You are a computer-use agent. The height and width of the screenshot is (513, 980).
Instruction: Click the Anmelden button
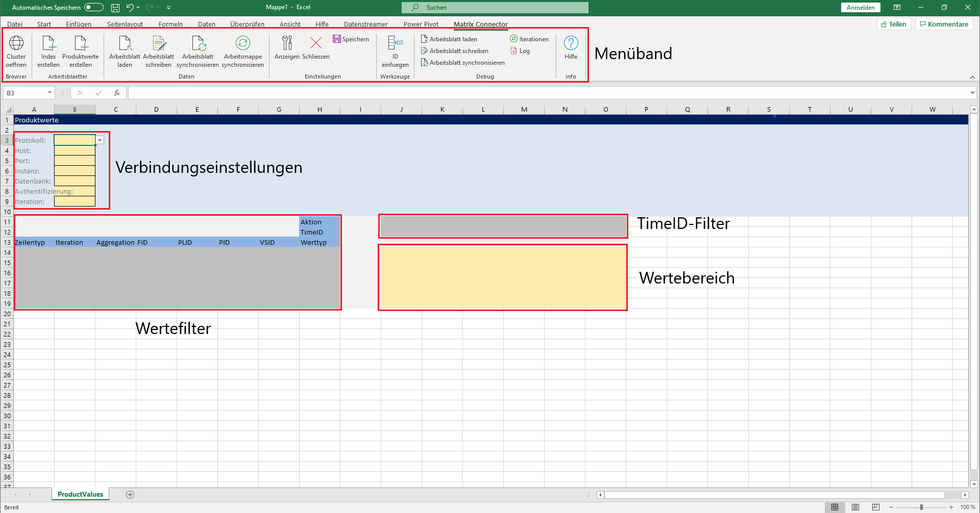click(861, 7)
